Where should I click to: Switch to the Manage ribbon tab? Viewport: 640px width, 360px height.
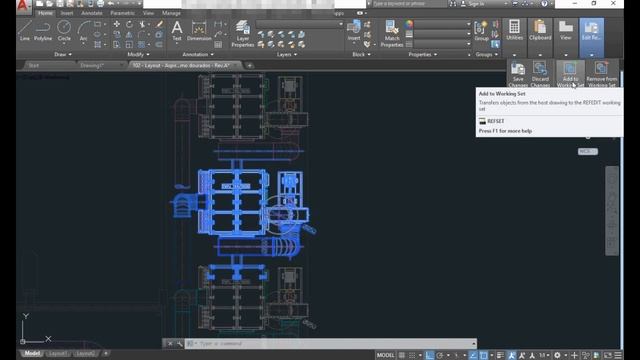tap(171, 13)
